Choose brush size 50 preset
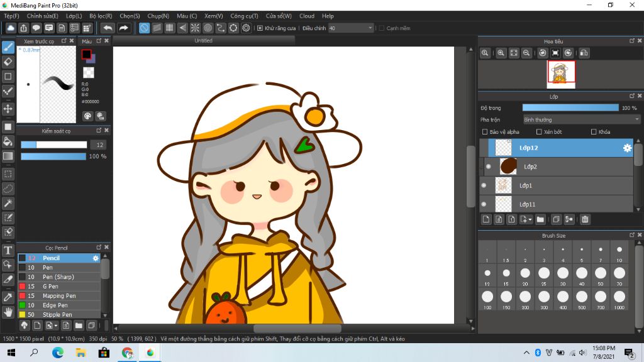 tap(601, 276)
